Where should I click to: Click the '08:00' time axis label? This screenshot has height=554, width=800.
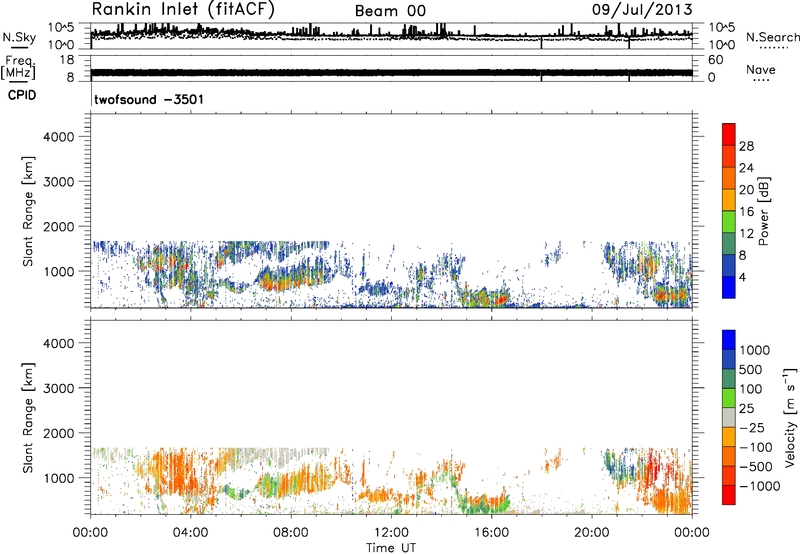point(290,533)
